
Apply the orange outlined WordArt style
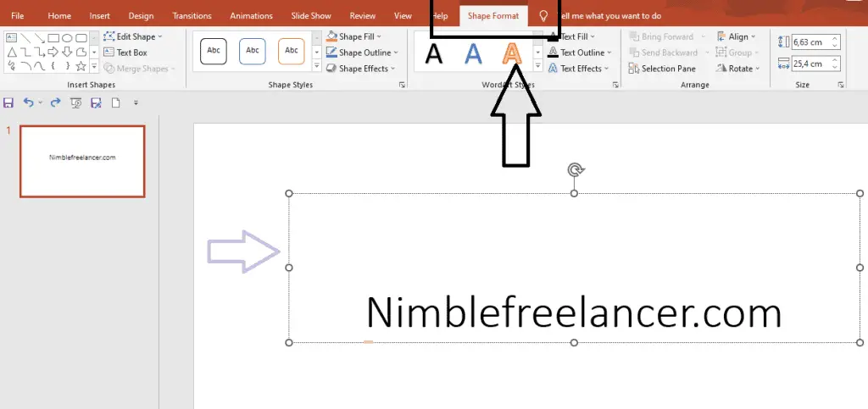(x=510, y=53)
